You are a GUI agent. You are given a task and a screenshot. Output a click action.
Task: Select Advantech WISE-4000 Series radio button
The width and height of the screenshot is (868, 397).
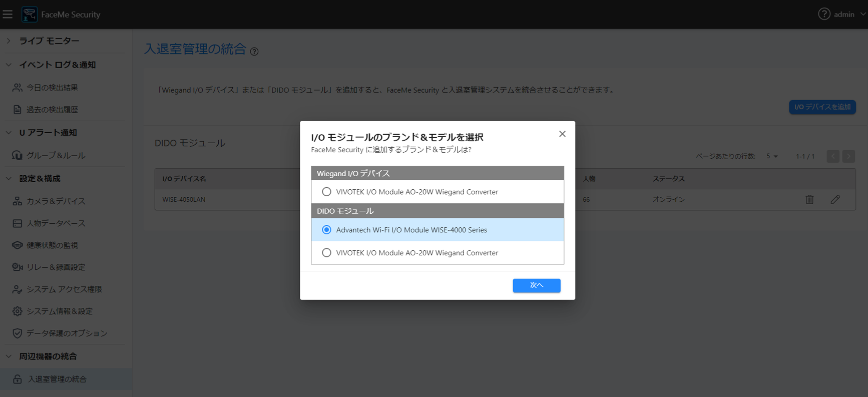(x=326, y=230)
